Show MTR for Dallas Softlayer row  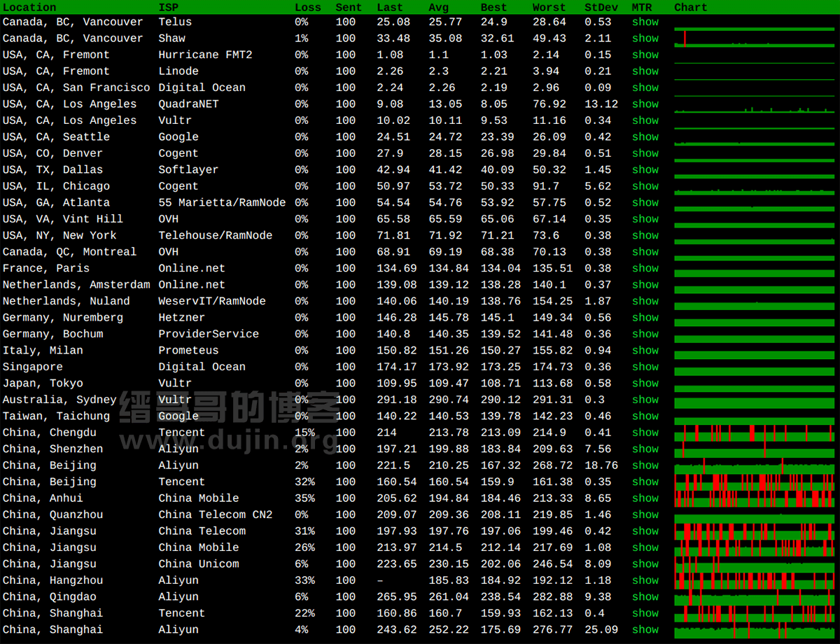click(645, 170)
